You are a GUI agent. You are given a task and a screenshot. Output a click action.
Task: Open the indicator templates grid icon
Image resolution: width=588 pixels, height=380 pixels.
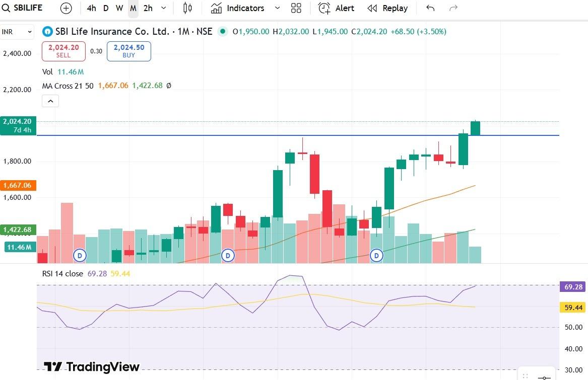[x=296, y=8]
